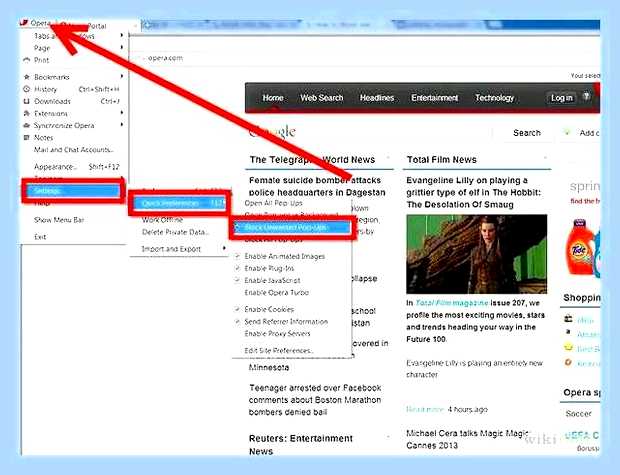
Task: Click the Log in button
Action: [x=561, y=98]
